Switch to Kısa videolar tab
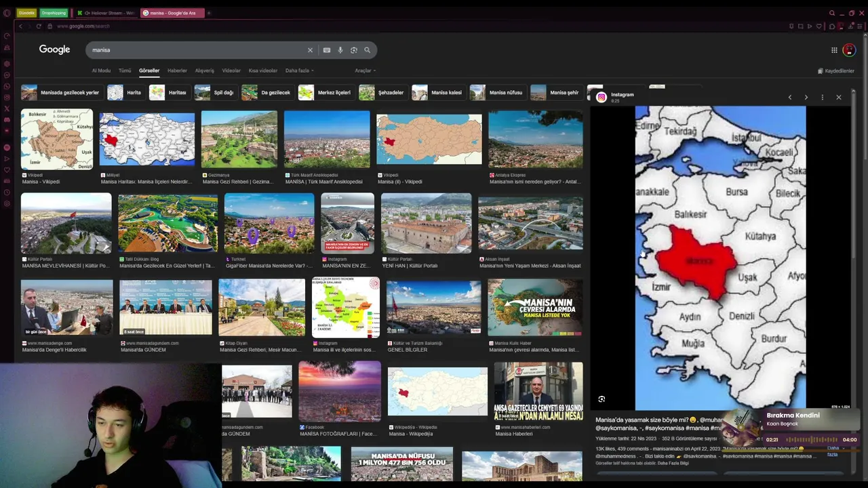 (x=263, y=70)
